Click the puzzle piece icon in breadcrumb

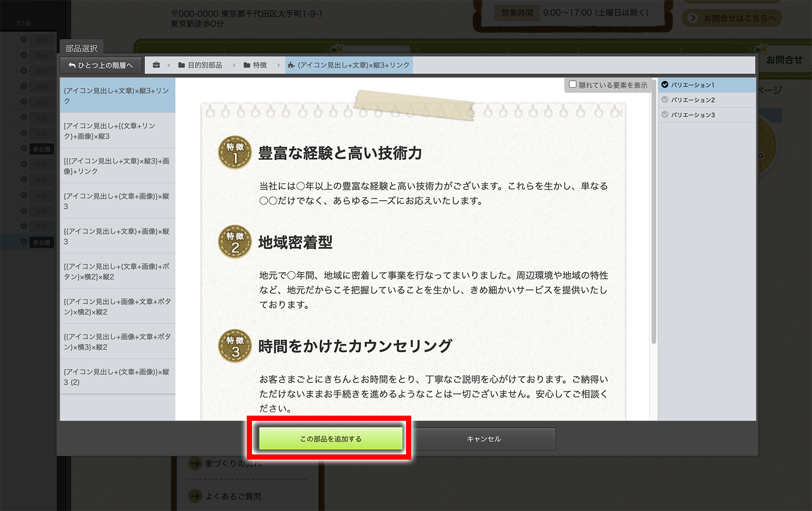tap(291, 65)
